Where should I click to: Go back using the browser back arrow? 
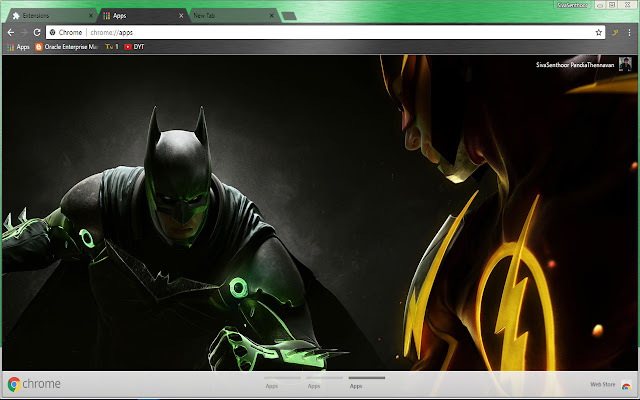click(x=11, y=32)
